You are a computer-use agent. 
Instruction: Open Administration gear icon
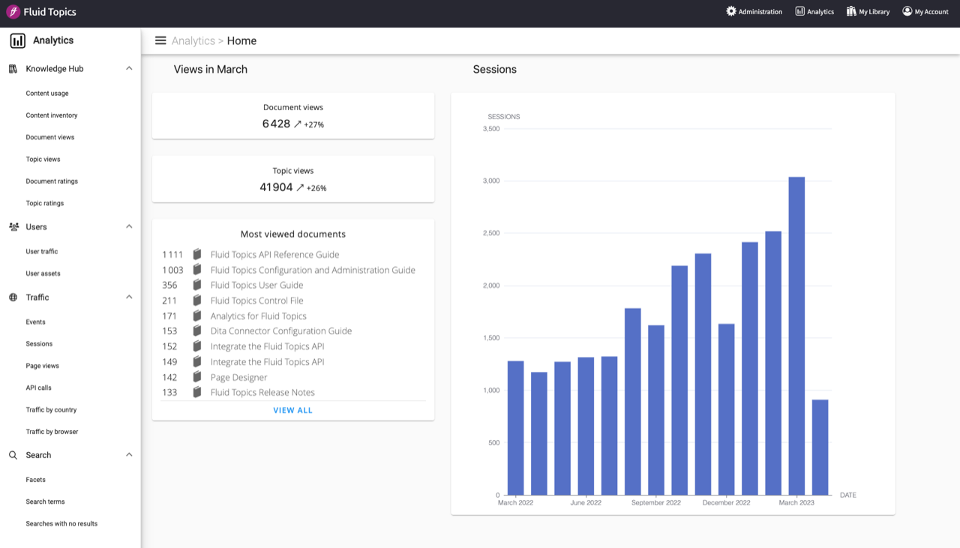731,11
